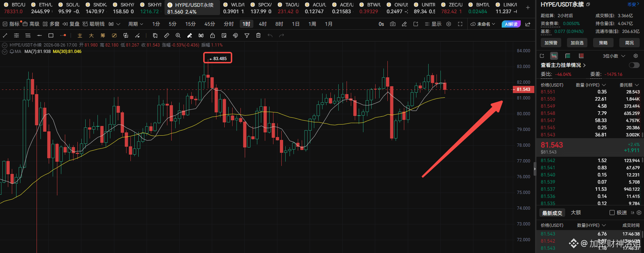Show combined buy and sell order book view
The image size is (644, 253).
point(554,56)
